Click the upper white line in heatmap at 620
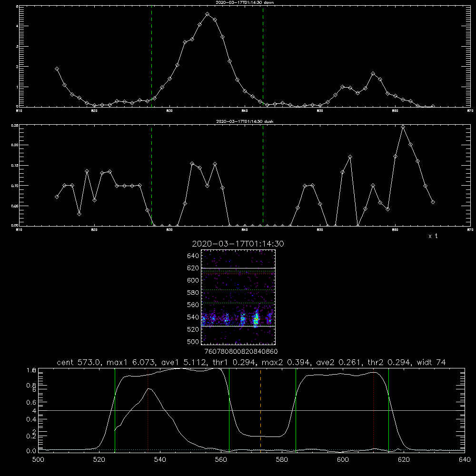The width and height of the screenshot is (476, 476). pyautogui.click(x=238, y=268)
